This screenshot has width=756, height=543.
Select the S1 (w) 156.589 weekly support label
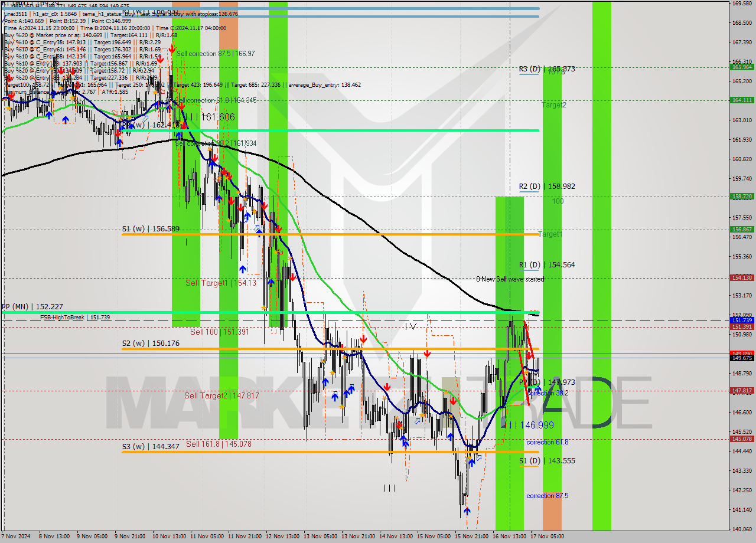tap(151, 229)
